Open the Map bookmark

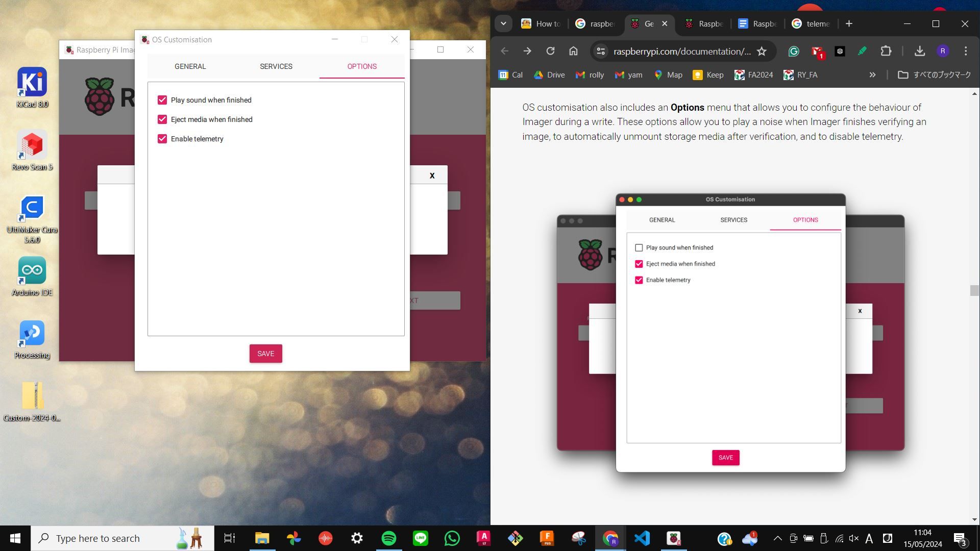[x=668, y=74]
